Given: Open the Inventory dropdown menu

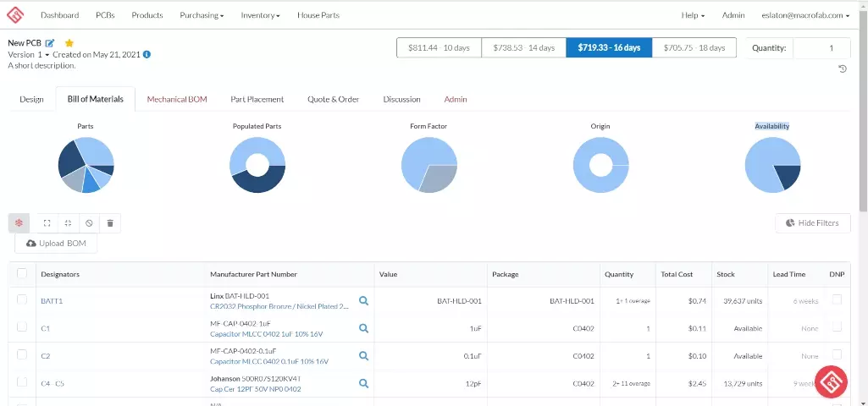Looking at the screenshot, I should coord(260,15).
